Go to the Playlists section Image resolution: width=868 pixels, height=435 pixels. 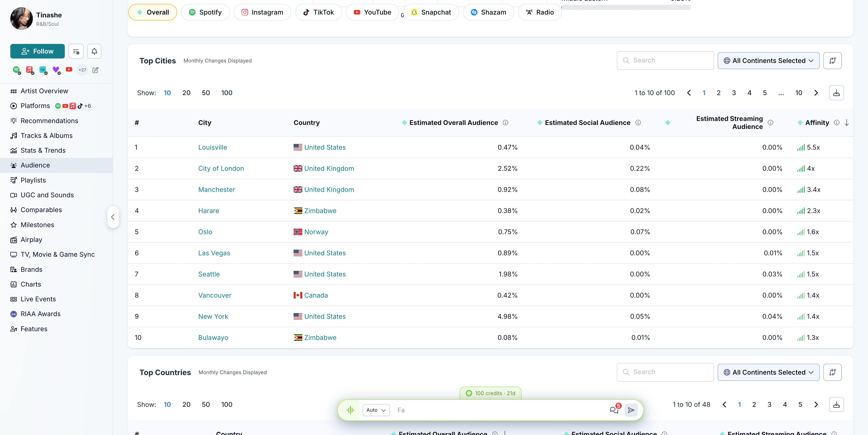point(33,180)
